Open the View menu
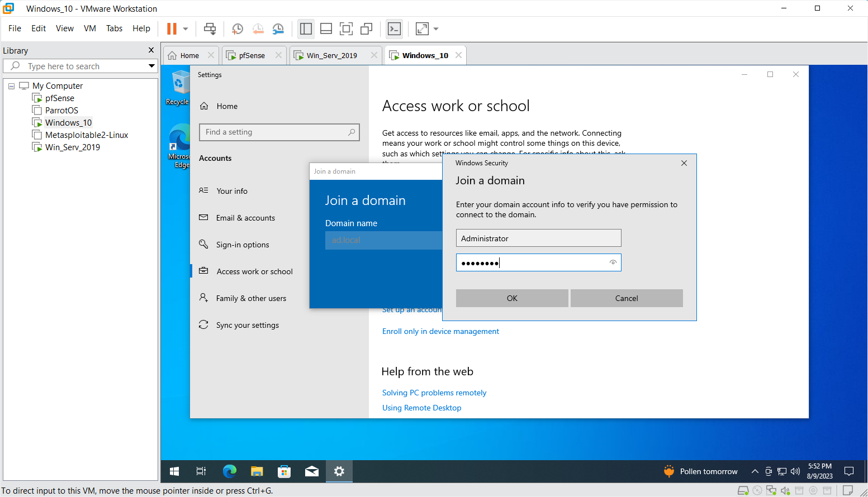Viewport: 868px width, 497px height. (65, 28)
